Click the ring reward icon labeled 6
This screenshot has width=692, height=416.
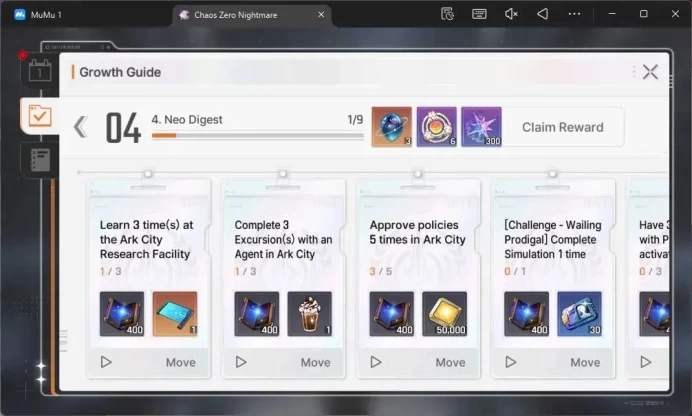(436, 127)
